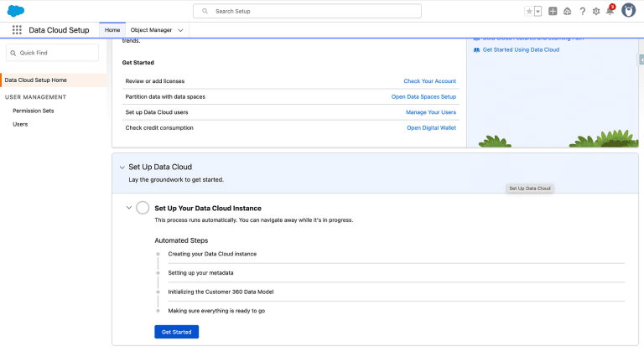Open the Global Actions plus icon
The height and width of the screenshot is (351, 644).
point(553,11)
